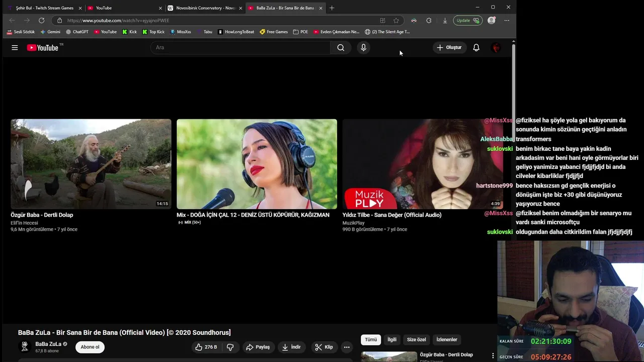The width and height of the screenshot is (644, 362).
Task: Open the BaBa ZuLa channel avatar
Action: coord(24,347)
